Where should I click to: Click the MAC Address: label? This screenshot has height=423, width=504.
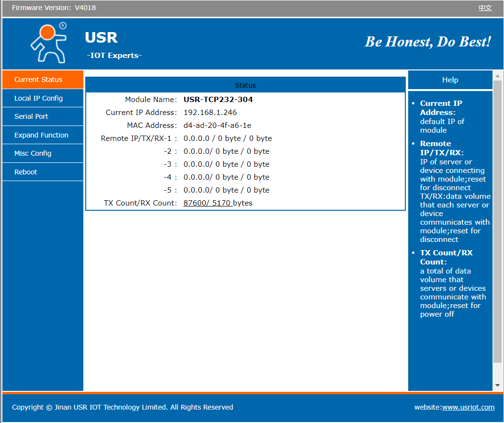152,126
